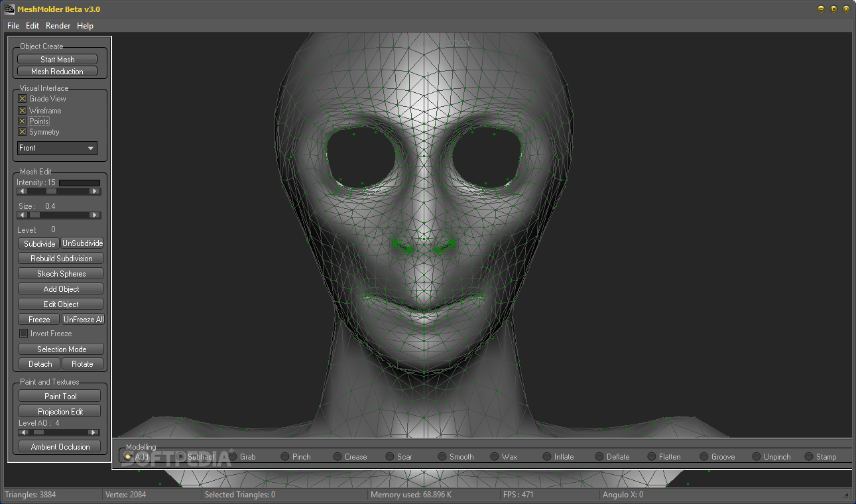Click the Size slider's right arrow

94,215
